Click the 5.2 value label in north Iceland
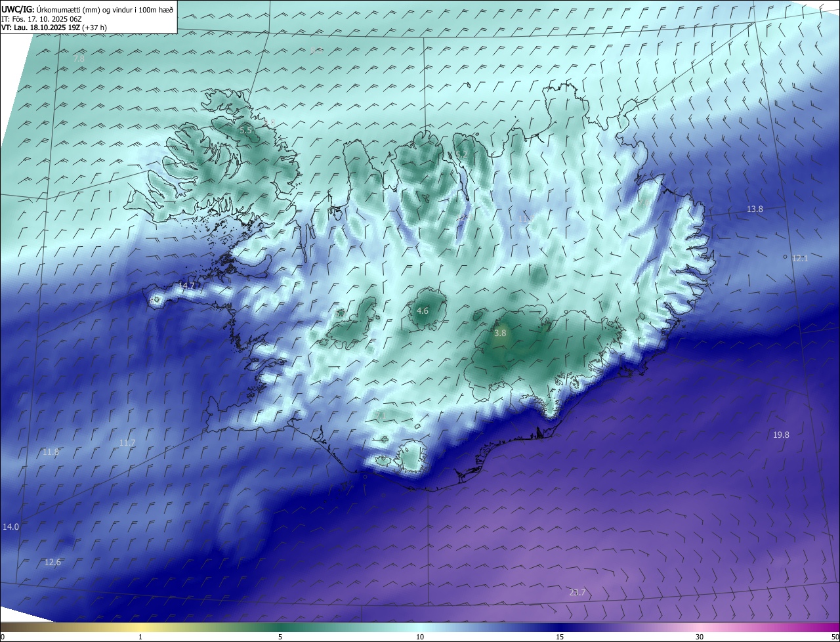 coord(461,155)
